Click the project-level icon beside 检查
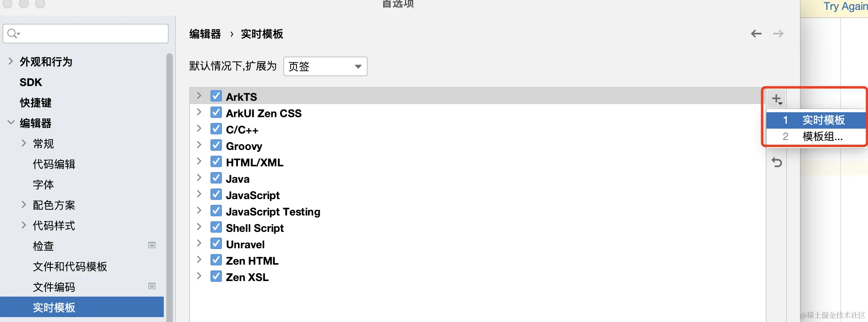The height and width of the screenshot is (322, 868). click(x=152, y=245)
